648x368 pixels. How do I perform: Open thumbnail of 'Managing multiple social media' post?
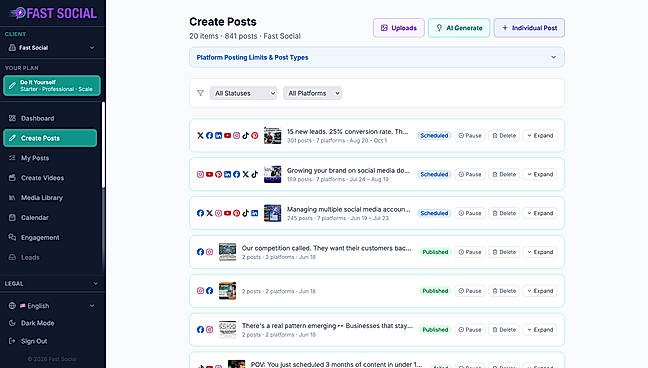tap(272, 213)
